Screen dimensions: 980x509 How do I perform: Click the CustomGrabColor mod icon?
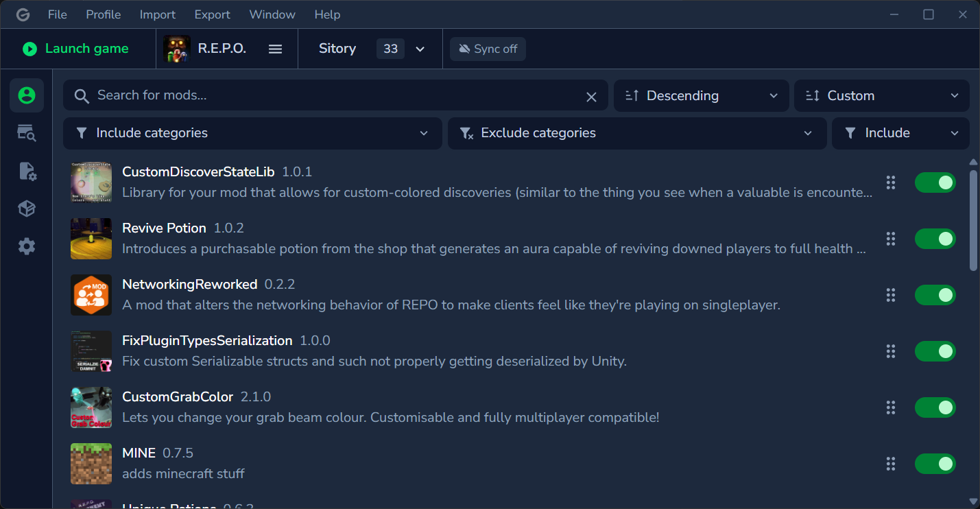91,407
